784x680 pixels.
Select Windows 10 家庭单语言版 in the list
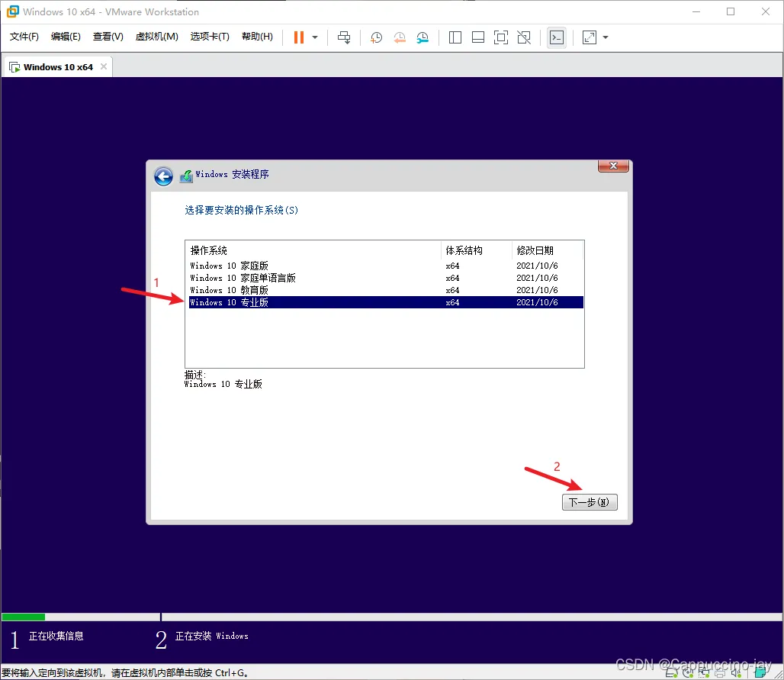(386, 278)
